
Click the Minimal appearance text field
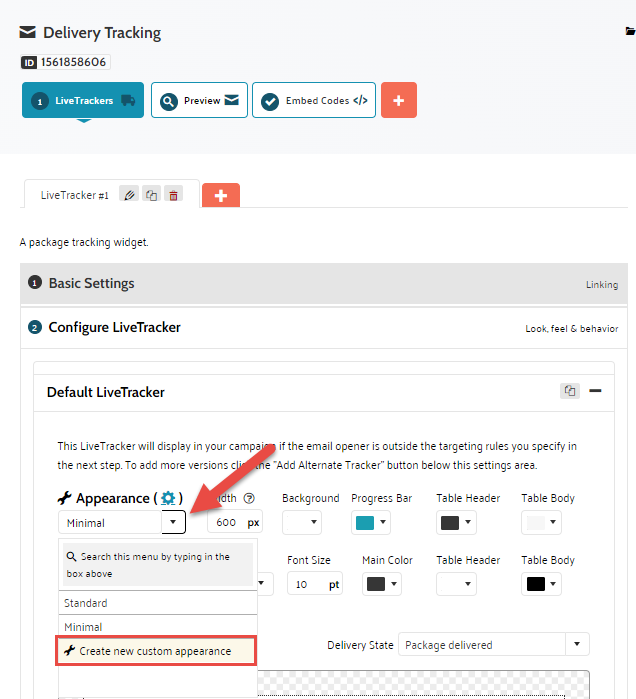coord(110,522)
